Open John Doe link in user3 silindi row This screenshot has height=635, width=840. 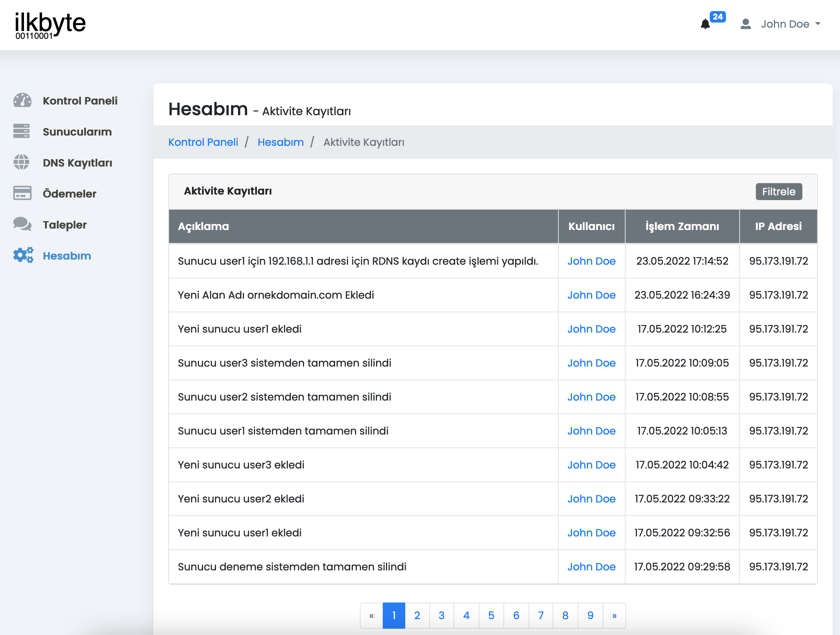point(591,363)
